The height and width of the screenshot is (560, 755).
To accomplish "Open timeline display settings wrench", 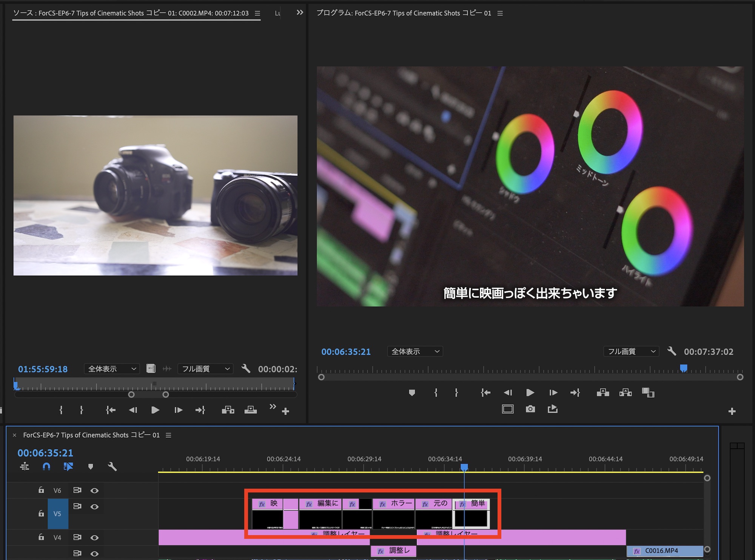I will 112,467.
